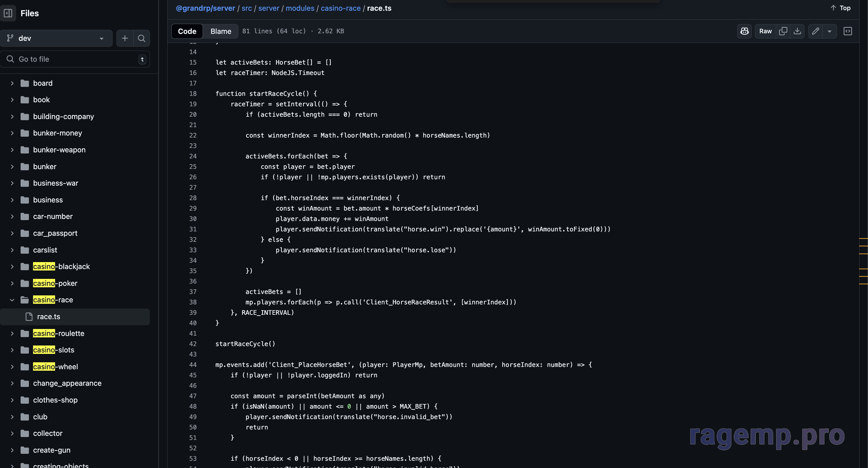Expand the casino-roulette folder chevron
The width and height of the screenshot is (868, 468).
[12, 333]
